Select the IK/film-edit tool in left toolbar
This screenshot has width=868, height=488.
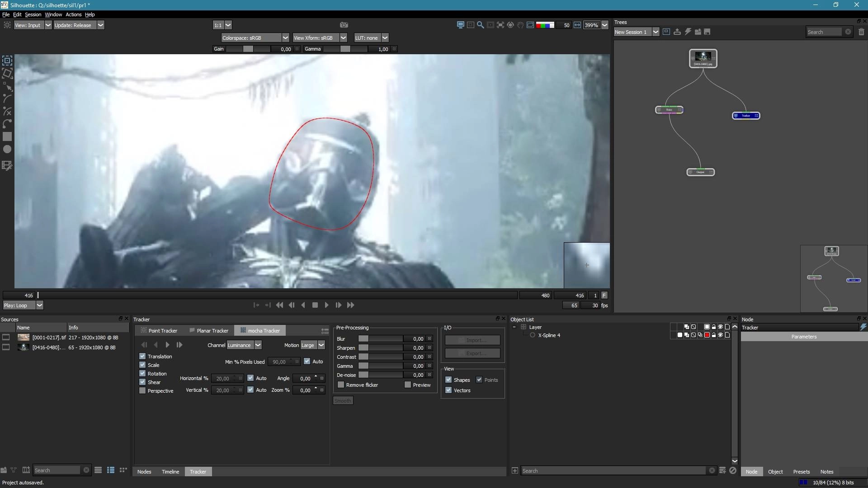7,166
